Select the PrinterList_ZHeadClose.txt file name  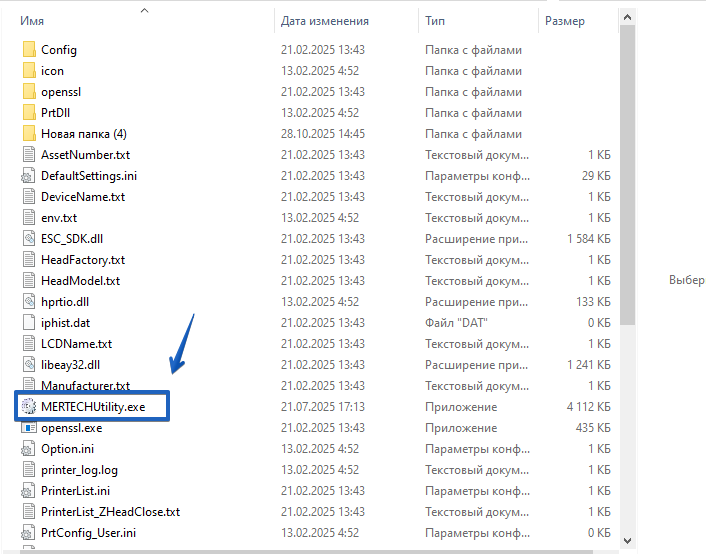coord(110,512)
